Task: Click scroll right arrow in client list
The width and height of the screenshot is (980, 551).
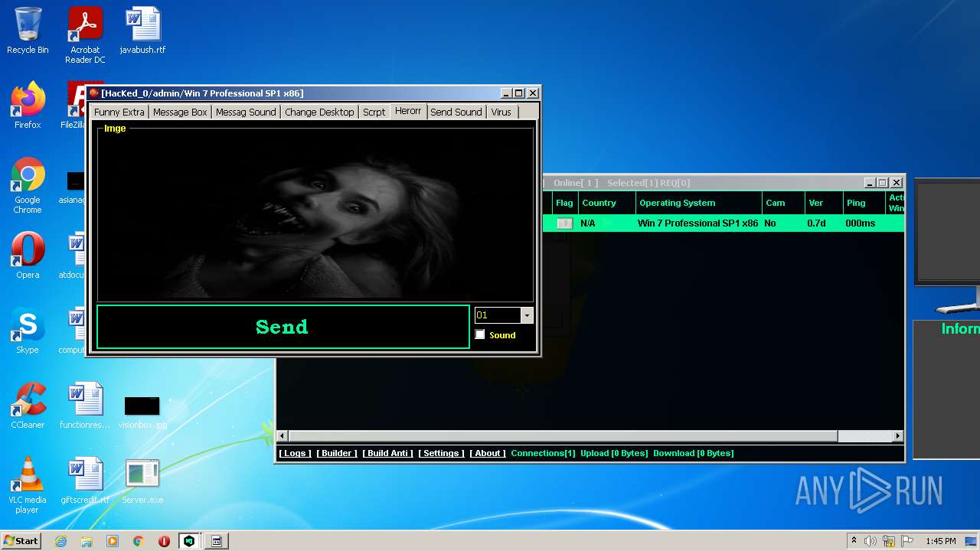Action: coord(897,436)
